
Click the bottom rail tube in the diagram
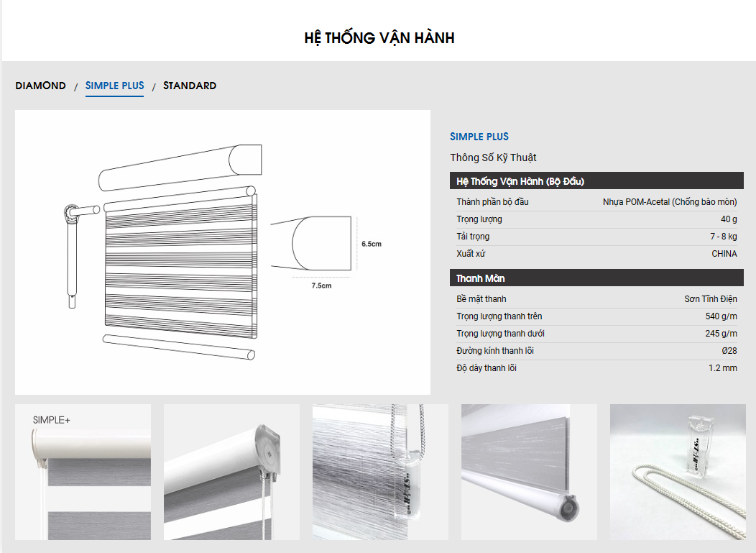pyautogui.click(x=179, y=347)
